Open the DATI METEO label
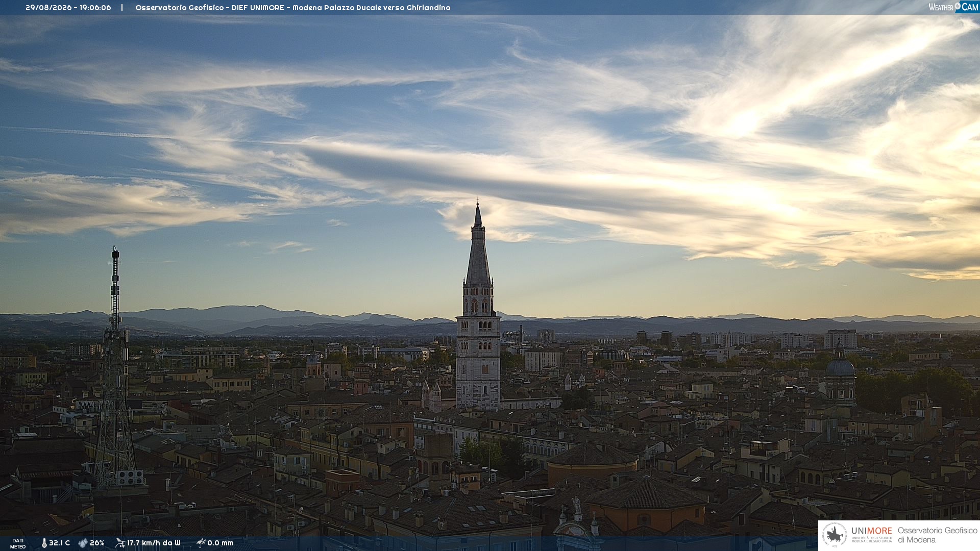 tap(18, 543)
